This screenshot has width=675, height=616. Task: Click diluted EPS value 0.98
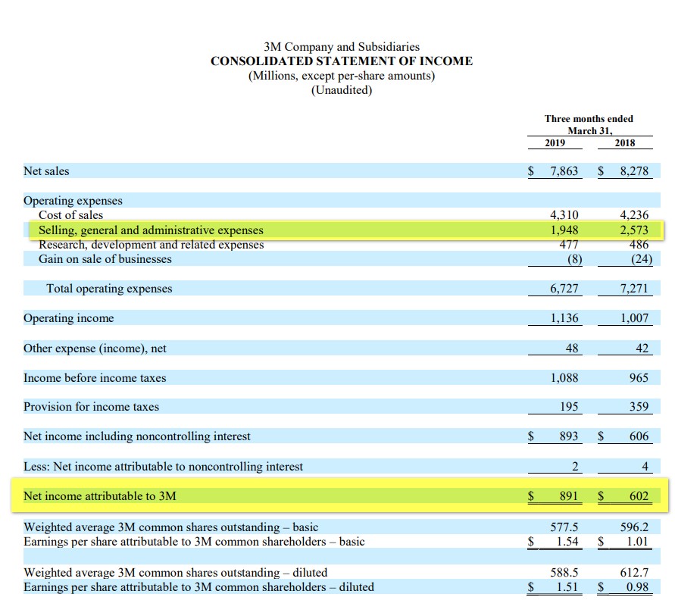637,587
